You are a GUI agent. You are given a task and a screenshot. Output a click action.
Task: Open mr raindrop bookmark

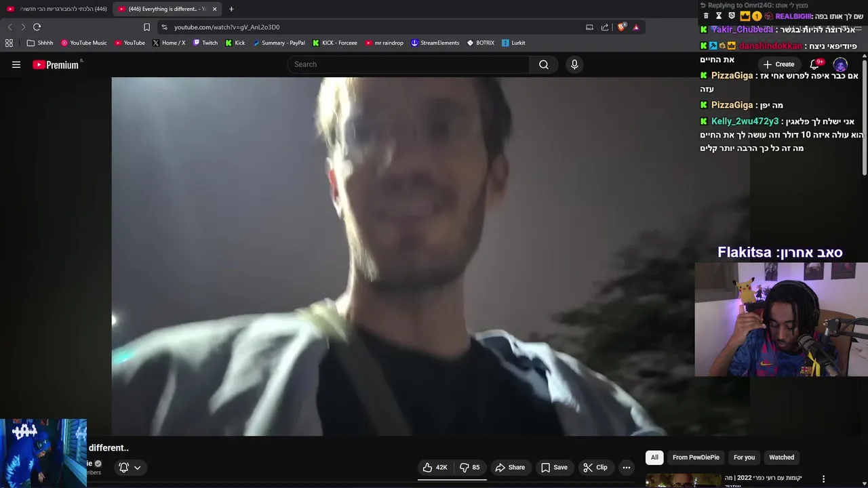[384, 43]
